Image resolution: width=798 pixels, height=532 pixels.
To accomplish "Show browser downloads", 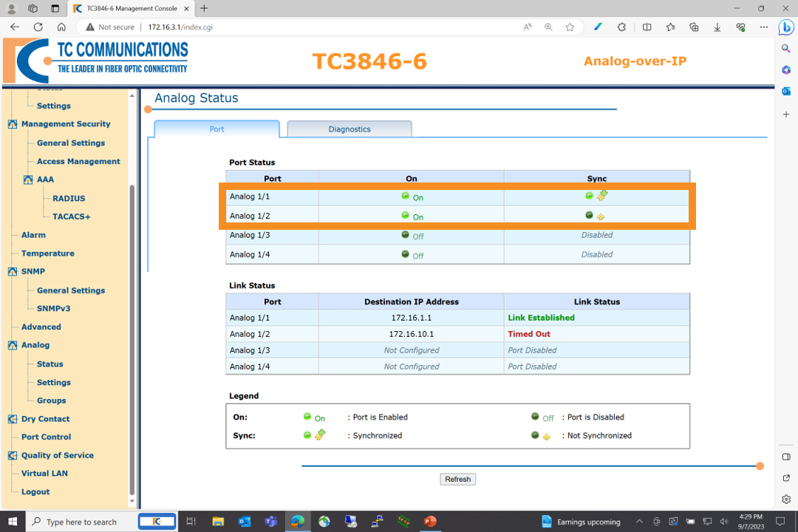I will pyautogui.click(x=717, y=27).
